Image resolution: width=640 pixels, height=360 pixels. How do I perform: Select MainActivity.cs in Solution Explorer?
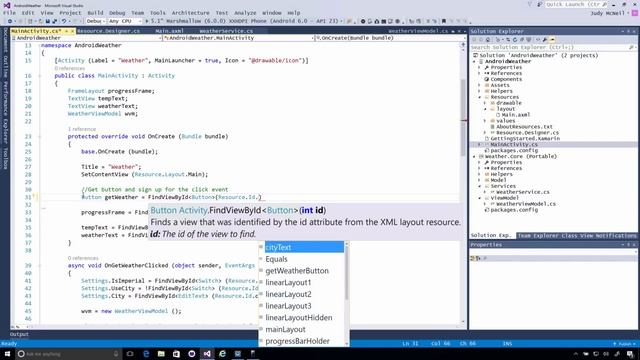pos(514,144)
